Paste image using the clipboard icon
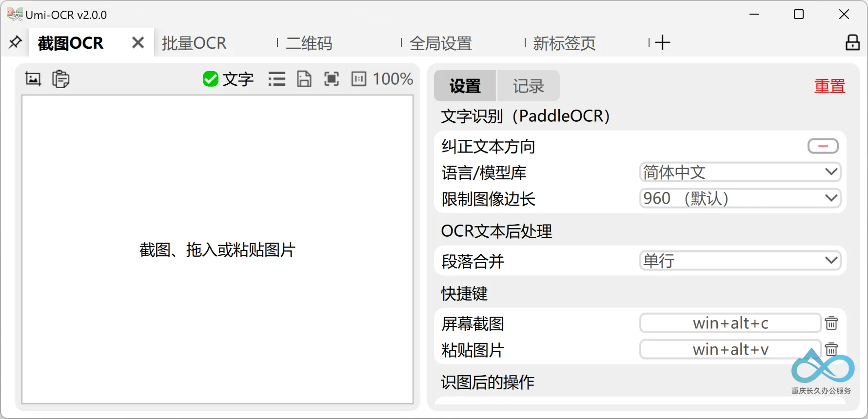 click(61, 79)
